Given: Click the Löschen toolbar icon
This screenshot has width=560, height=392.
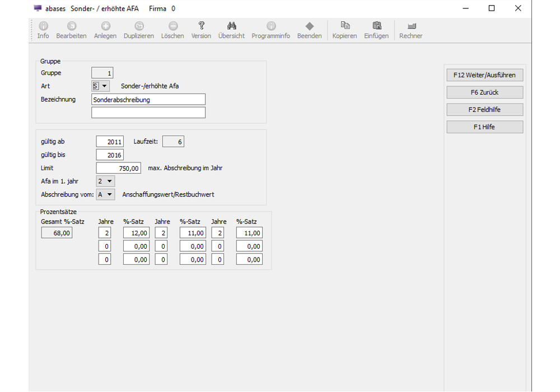Looking at the screenshot, I should (x=172, y=26).
